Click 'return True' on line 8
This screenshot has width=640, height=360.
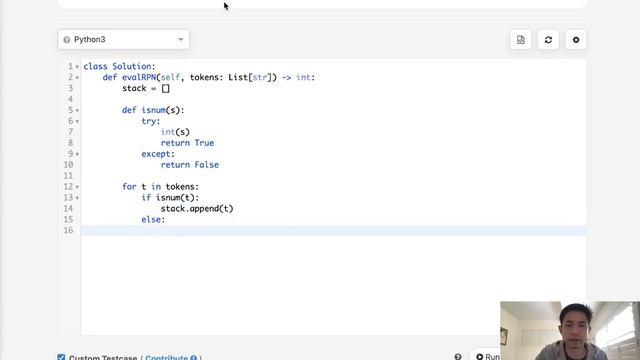(x=187, y=143)
